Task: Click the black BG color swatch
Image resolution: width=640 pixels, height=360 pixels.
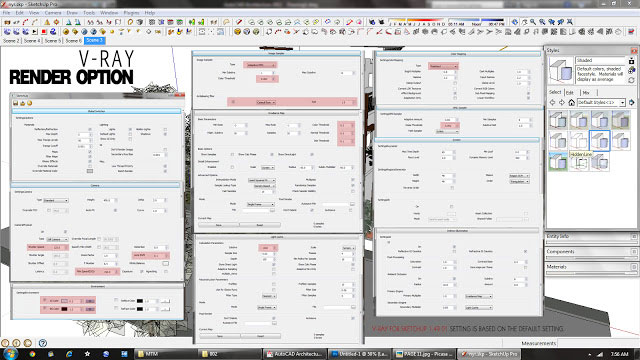Action: pos(64,309)
